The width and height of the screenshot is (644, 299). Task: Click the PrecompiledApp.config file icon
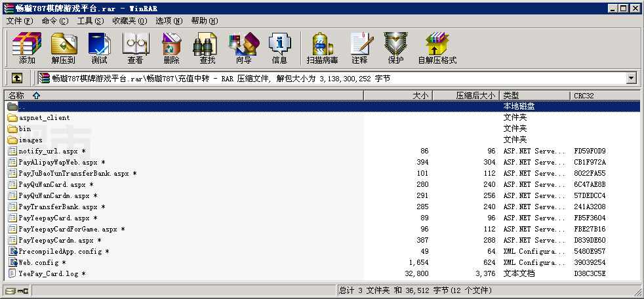(x=12, y=251)
